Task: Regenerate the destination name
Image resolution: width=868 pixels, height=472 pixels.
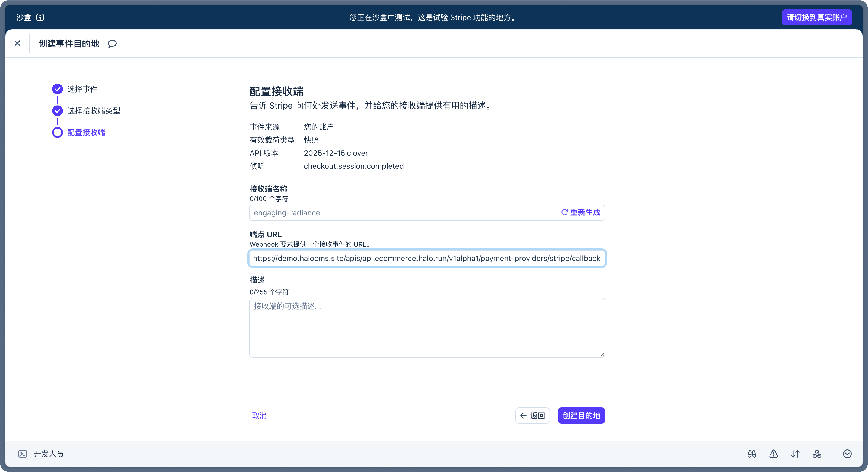Action: pos(580,212)
